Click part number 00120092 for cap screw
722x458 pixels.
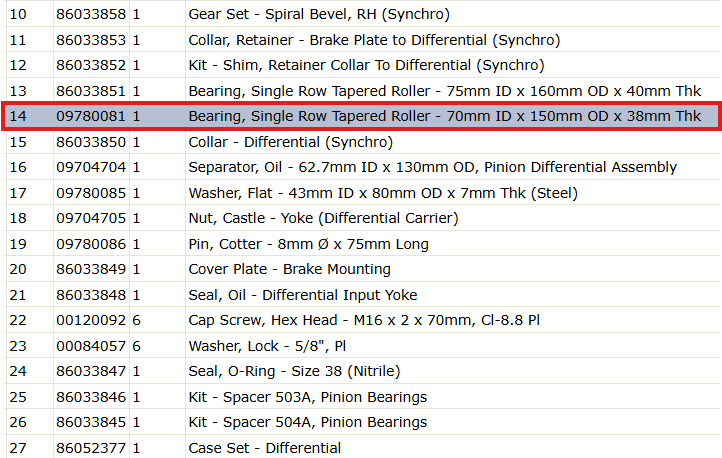click(x=91, y=320)
